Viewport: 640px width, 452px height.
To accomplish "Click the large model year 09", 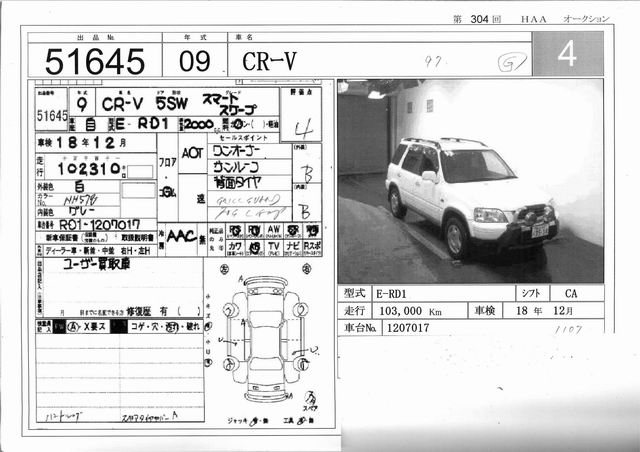I will 195,61.
